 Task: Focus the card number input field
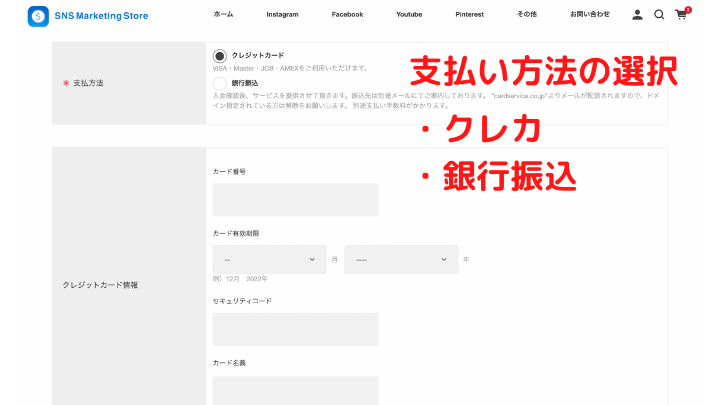point(295,199)
